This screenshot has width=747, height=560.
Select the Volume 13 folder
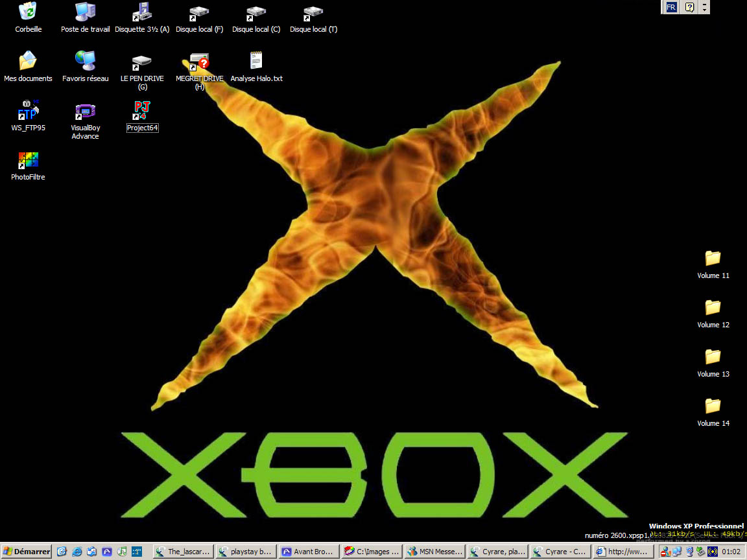[713, 362]
